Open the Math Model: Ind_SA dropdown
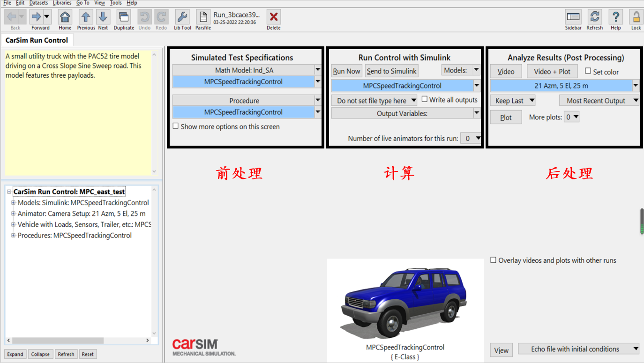Viewport: 644px width, 363px height. click(x=316, y=70)
